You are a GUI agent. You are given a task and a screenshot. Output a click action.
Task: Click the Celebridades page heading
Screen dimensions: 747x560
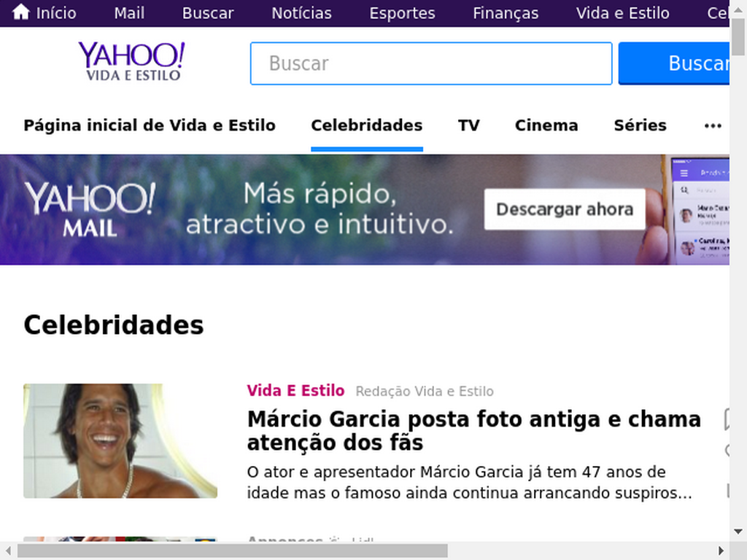113,325
